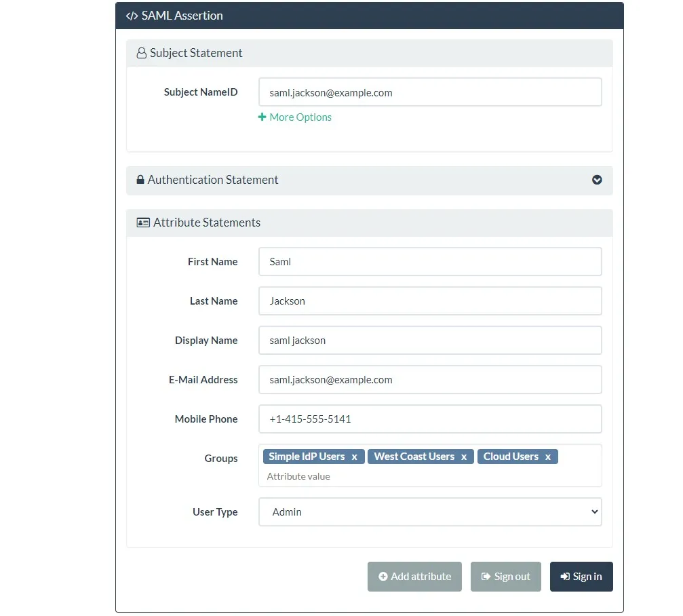This screenshot has height=616, width=683.
Task: Click the Sign in button
Action: 581,576
